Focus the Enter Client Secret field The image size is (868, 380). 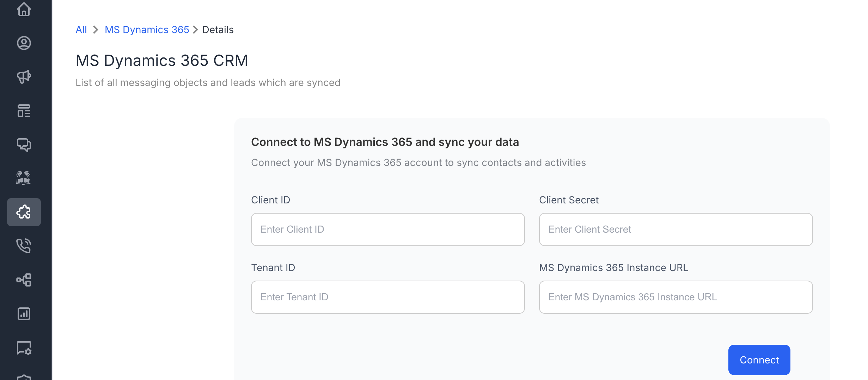[676, 229]
